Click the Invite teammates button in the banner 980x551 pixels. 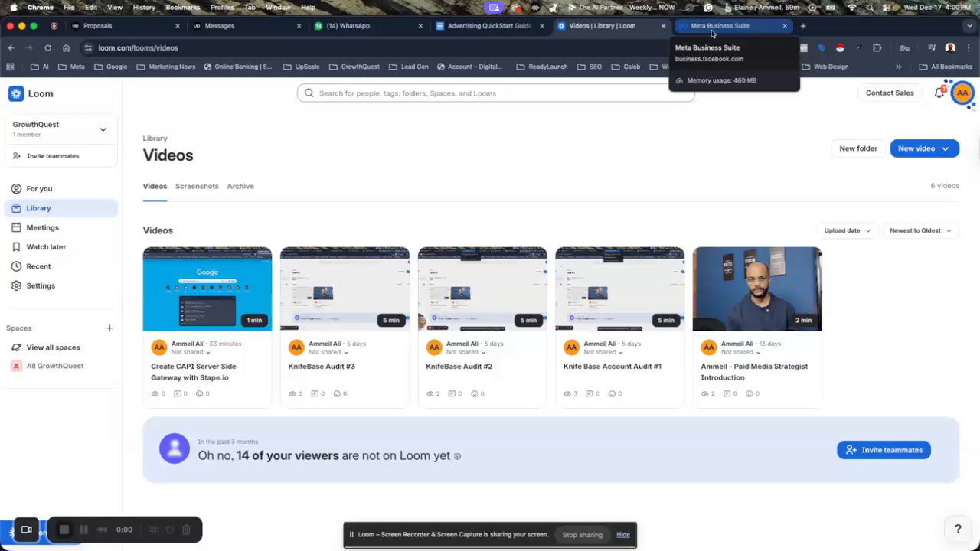pyautogui.click(x=884, y=450)
